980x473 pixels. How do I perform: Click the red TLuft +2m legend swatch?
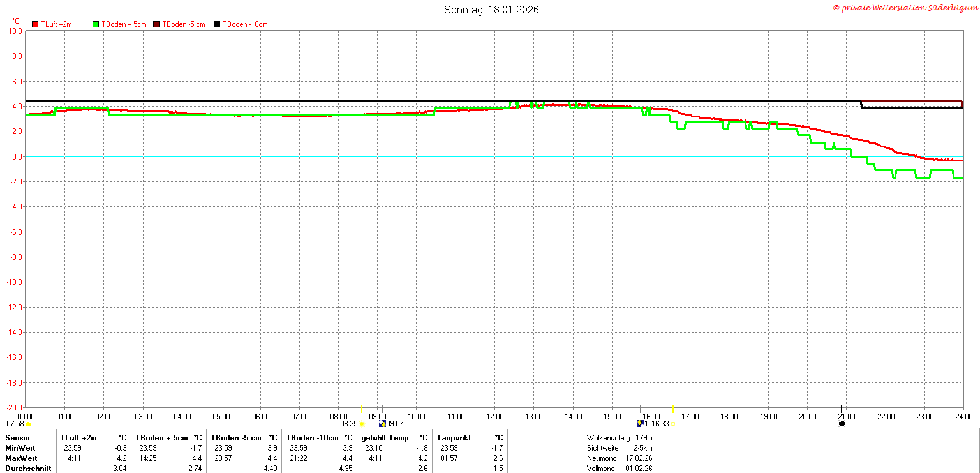coord(35,24)
